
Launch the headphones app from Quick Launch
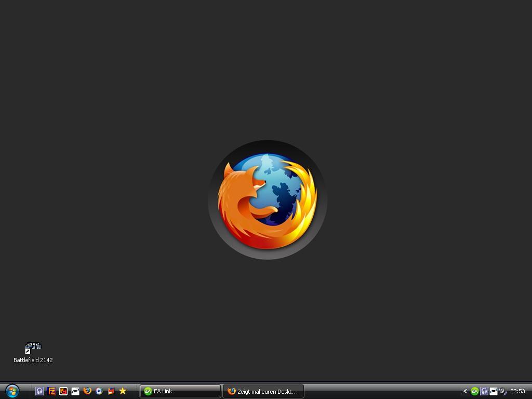point(39,391)
